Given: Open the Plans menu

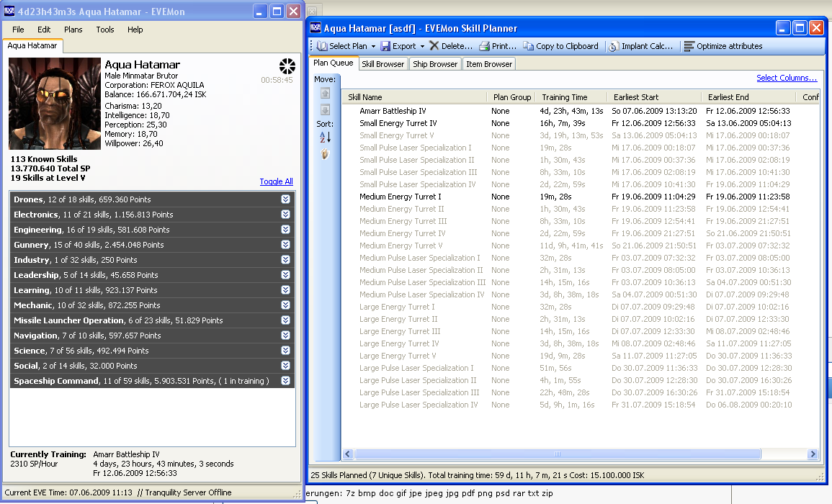Looking at the screenshot, I should 73,30.
